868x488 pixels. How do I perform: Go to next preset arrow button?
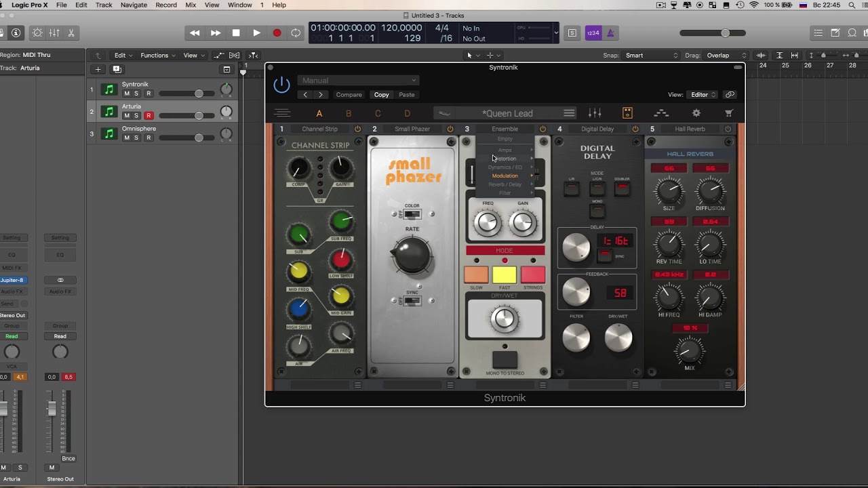pyautogui.click(x=321, y=95)
